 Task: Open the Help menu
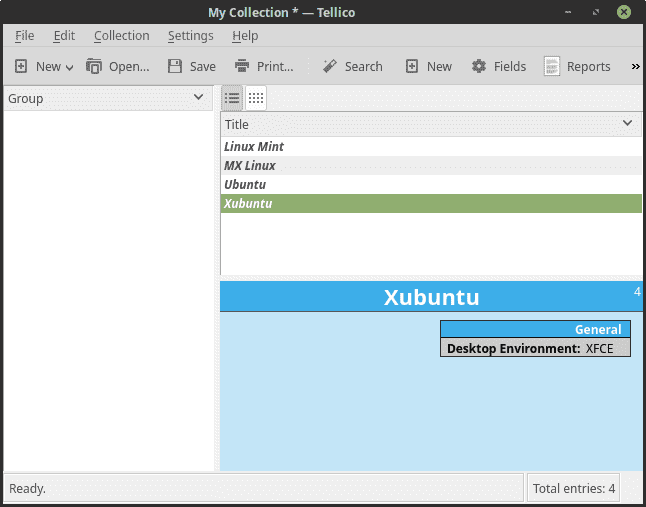(x=245, y=36)
